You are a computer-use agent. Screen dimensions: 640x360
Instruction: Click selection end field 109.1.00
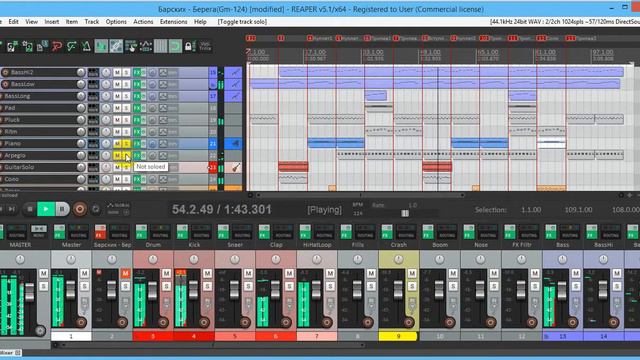pos(578,210)
